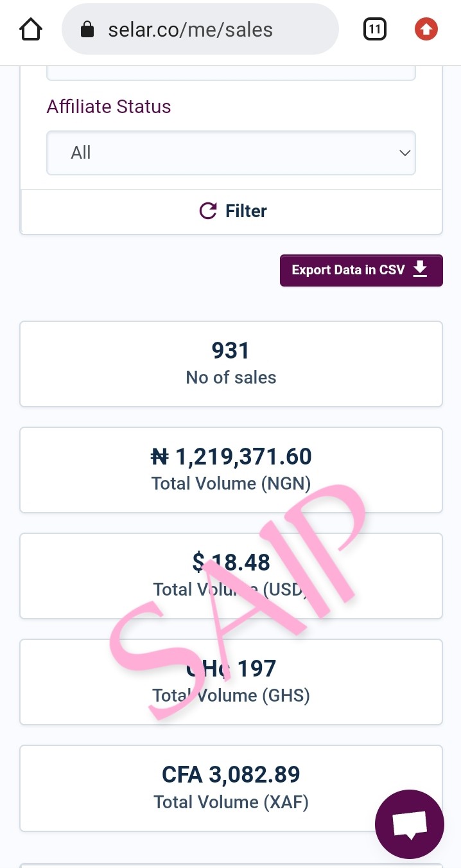Tap the No of sales card
Viewport: 461px width, 868px height.
pos(231,364)
